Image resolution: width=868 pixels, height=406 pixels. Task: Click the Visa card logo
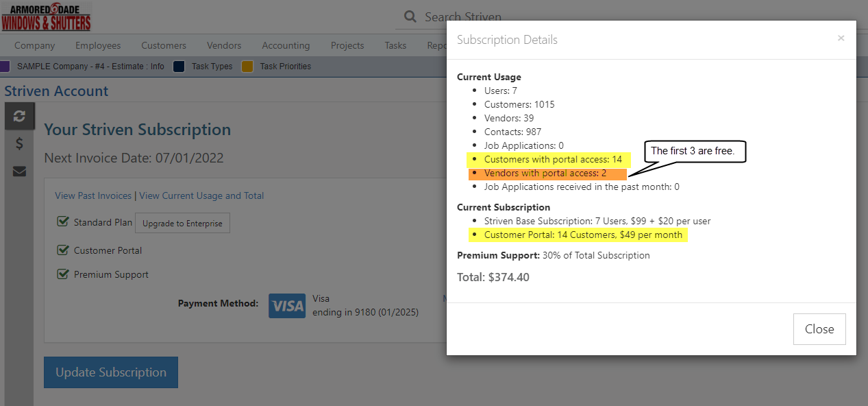click(287, 306)
